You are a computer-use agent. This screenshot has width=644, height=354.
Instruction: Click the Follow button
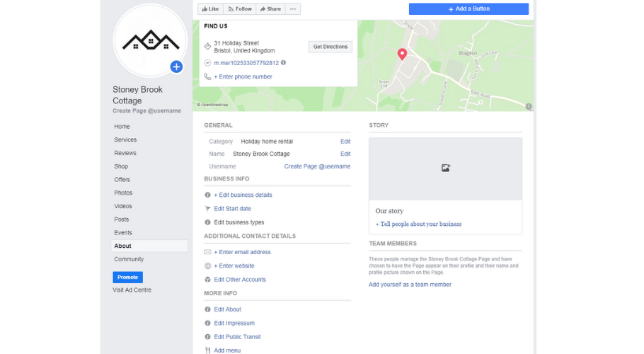240,9
